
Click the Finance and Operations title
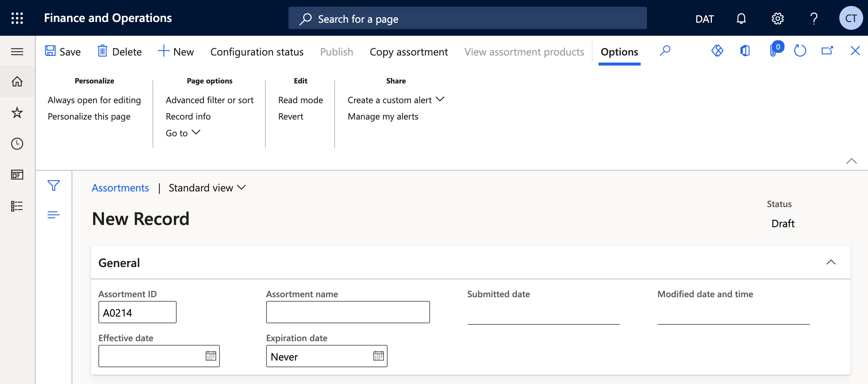[108, 18]
